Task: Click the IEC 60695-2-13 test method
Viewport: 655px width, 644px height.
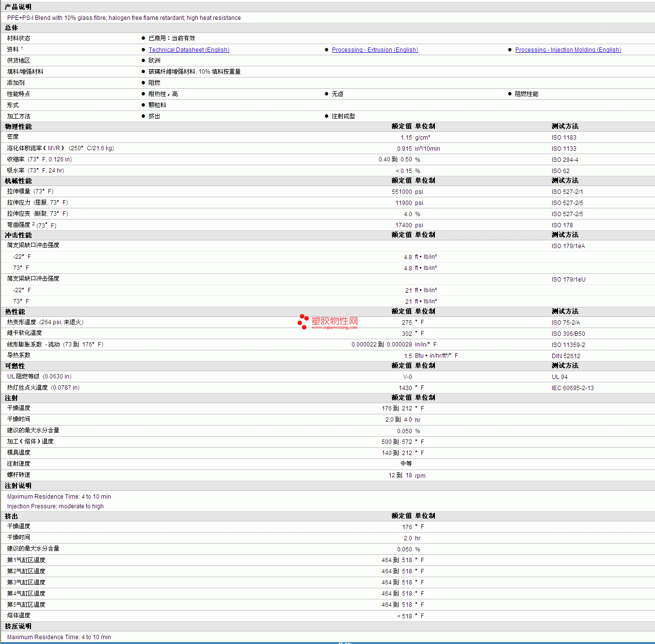Action: (572, 388)
